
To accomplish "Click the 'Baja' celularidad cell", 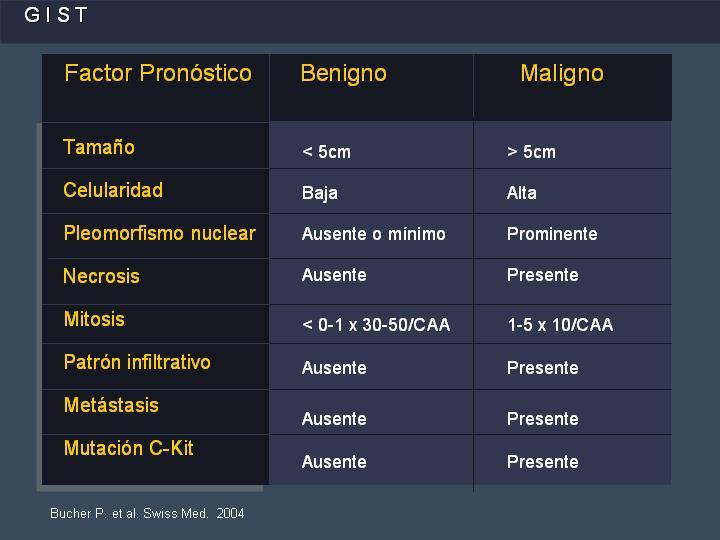I will (x=320, y=193).
